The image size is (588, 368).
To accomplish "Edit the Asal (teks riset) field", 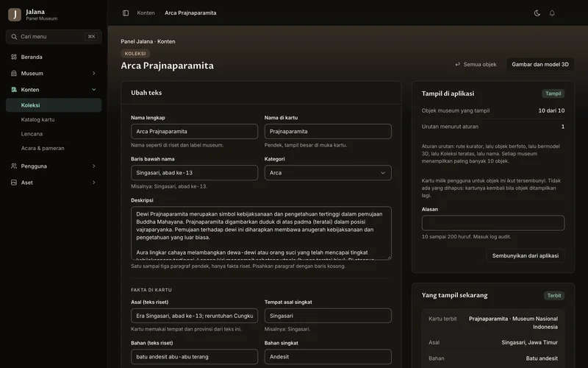I will point(194,316).
